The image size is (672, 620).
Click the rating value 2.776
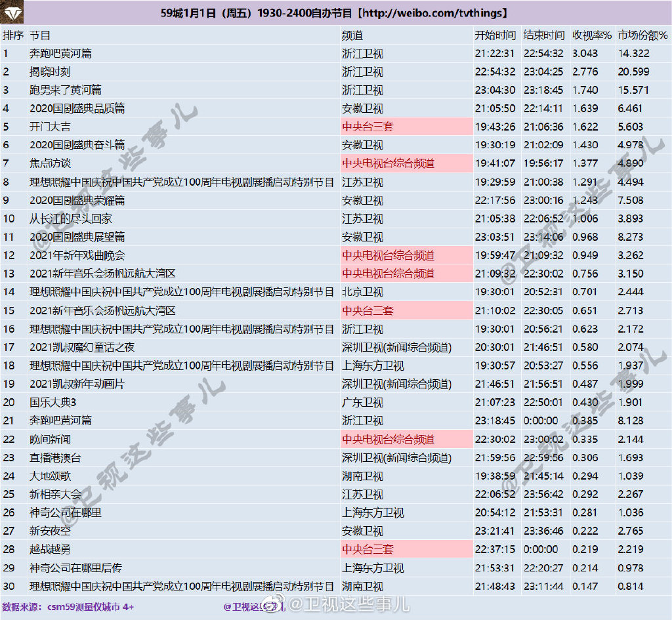[x=585, y=72]
